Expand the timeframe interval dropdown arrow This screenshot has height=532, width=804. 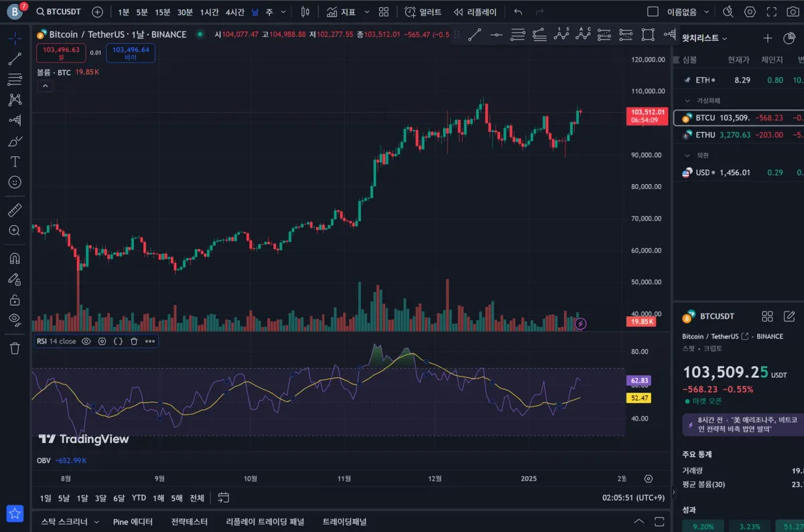click(284, 12)
